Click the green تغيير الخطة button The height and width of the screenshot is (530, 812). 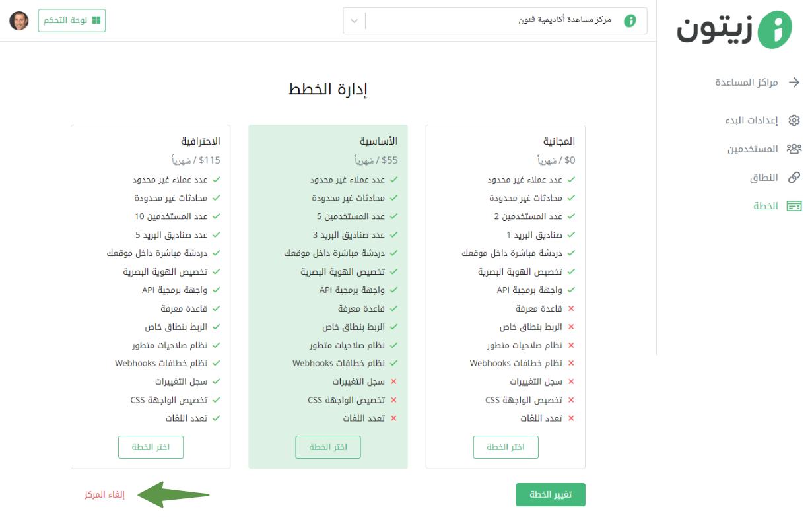[x=551, y=495]
